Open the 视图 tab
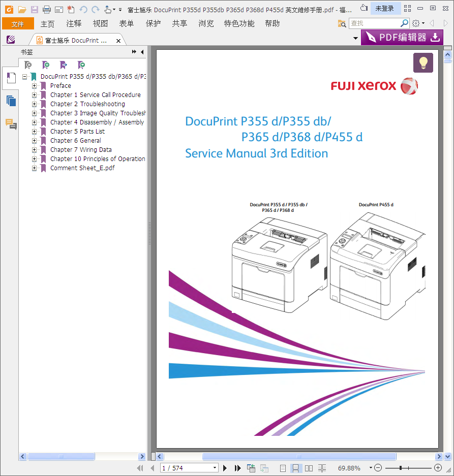 pos(100,24)
